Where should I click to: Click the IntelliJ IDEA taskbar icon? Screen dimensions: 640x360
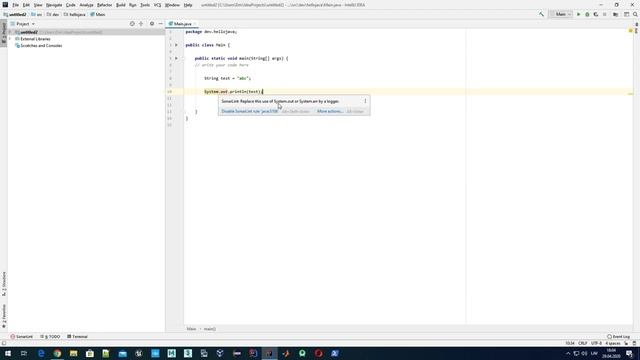click(x=269, y=353)
